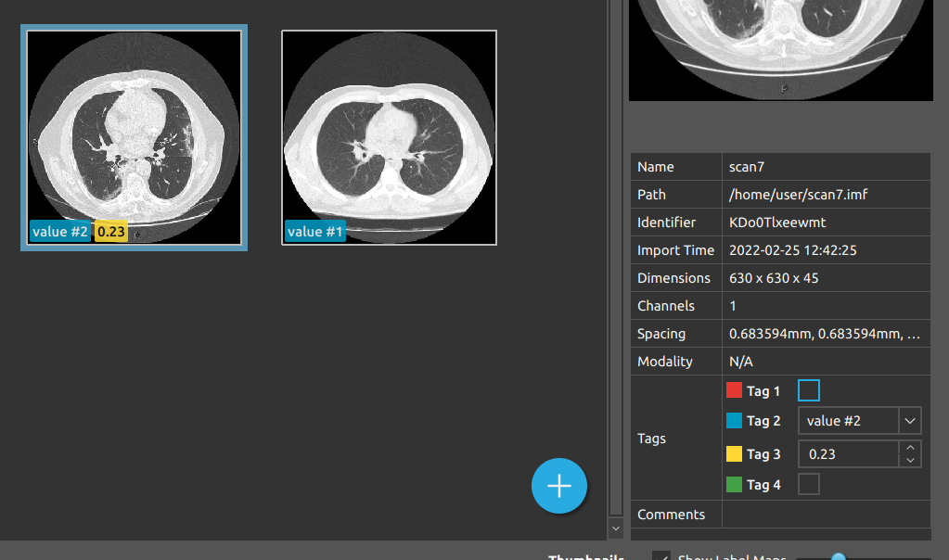949x560 pixels.
Task: Click the green Tag 4 color swatch
Action: pos(734,484)
